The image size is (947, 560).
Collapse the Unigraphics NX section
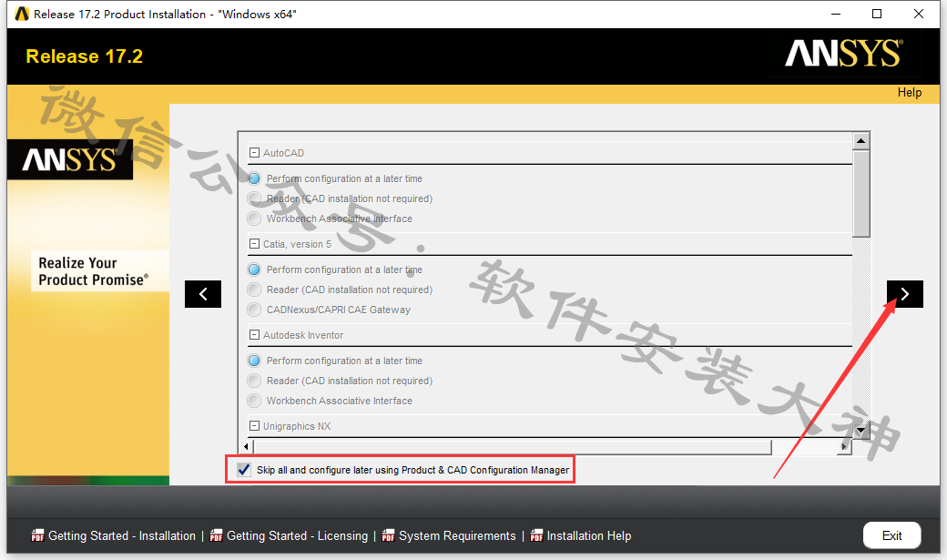(255, 426)
